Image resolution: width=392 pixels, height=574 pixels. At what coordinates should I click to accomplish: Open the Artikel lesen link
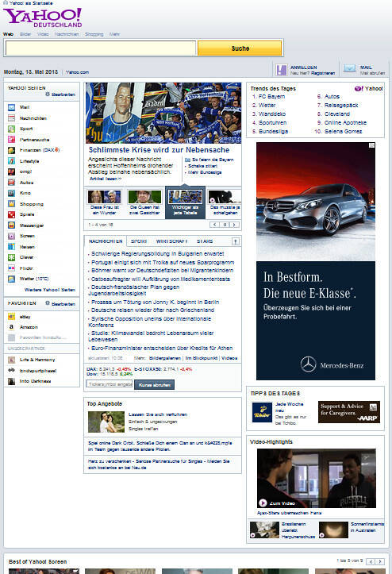[x=106, y=179]
